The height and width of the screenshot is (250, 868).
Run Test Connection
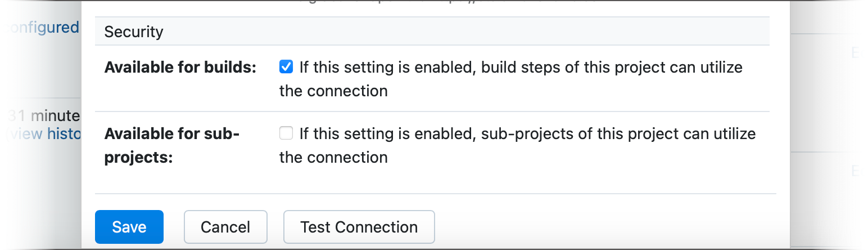point(359,227)
